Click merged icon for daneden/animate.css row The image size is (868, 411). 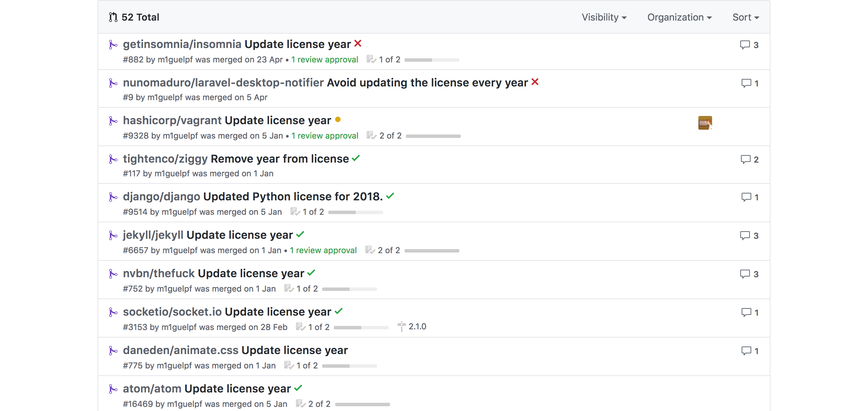113,351
